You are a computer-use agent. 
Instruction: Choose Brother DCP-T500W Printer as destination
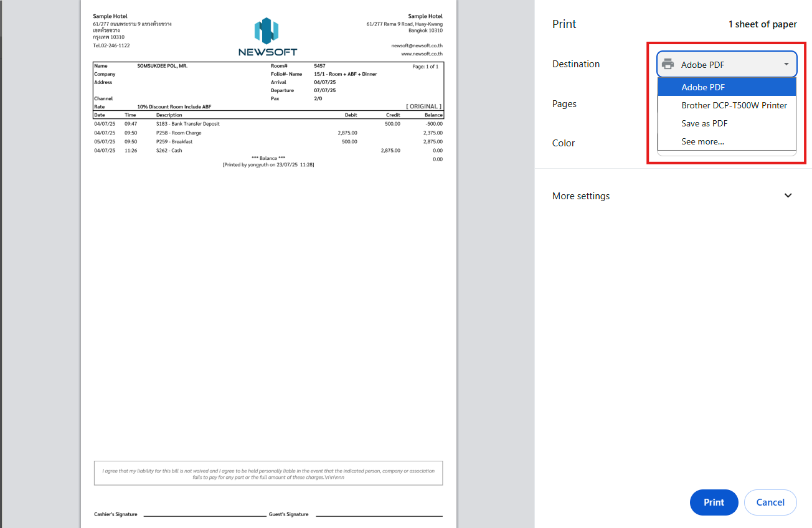734,105
